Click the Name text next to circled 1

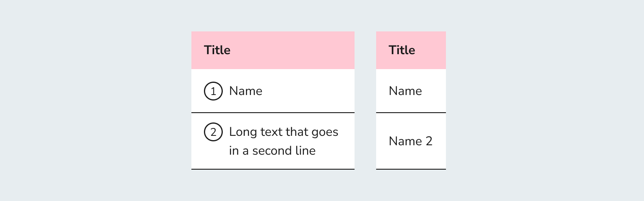point(246,91)
